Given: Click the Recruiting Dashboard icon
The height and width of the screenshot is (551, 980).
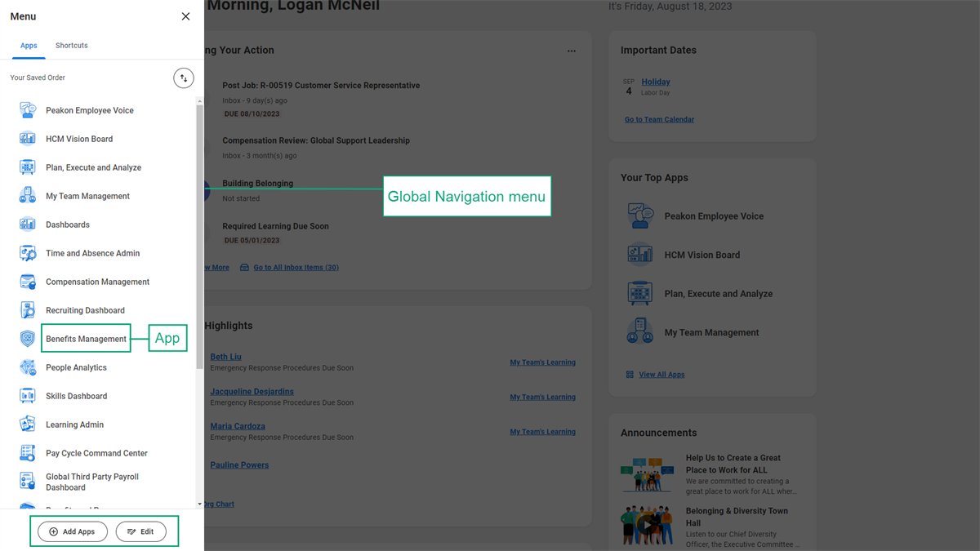Looking at the screenshot, I should (x=28, y=310).
